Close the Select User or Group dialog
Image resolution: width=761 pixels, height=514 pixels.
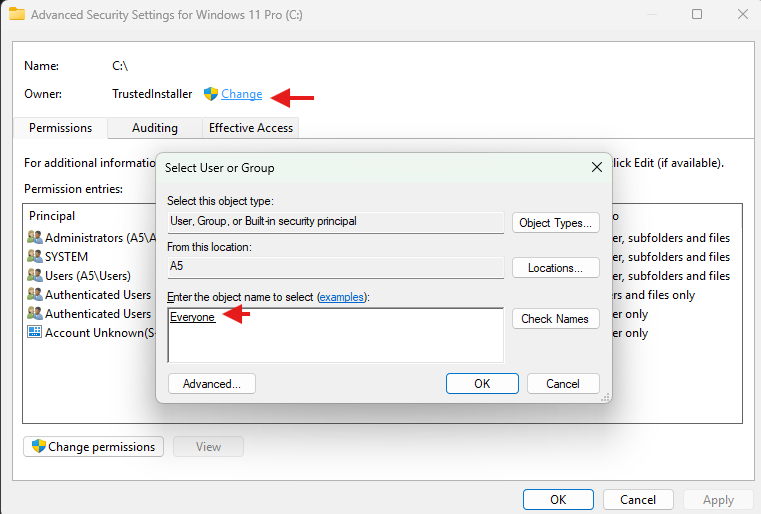[x=597, y=167]
